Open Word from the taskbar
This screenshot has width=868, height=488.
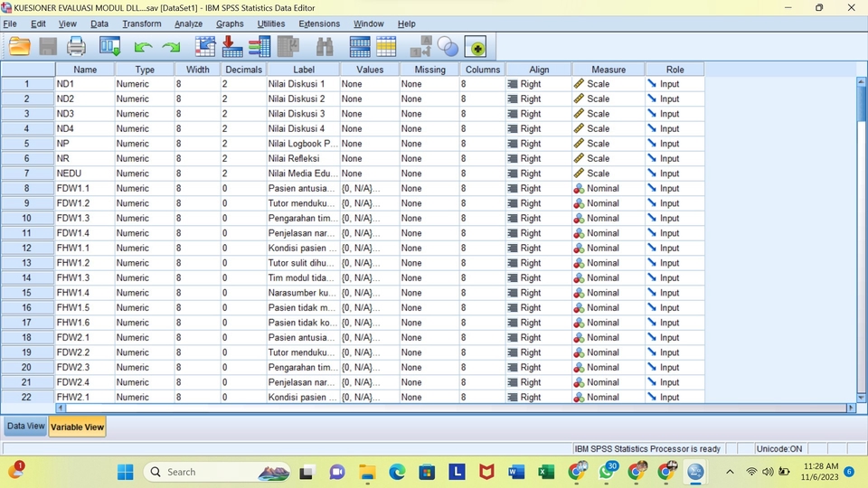pyautogui.click(x=516, y=472)
